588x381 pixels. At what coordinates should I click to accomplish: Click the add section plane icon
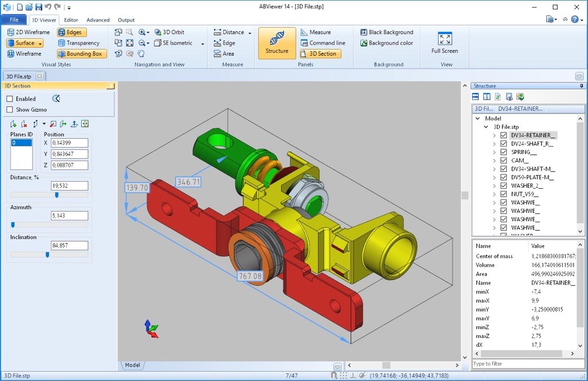(13, 123)
